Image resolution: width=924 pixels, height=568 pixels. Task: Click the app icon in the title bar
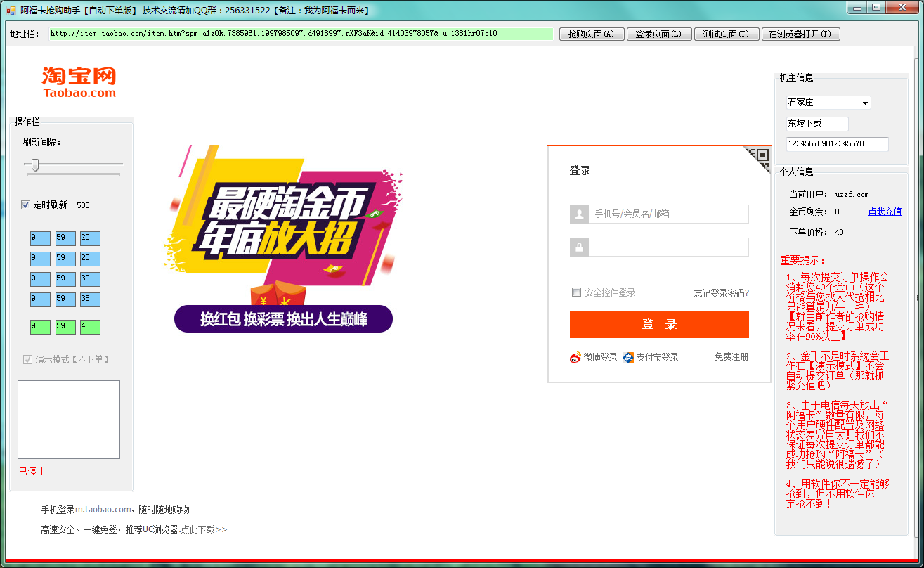click(11, 10)
